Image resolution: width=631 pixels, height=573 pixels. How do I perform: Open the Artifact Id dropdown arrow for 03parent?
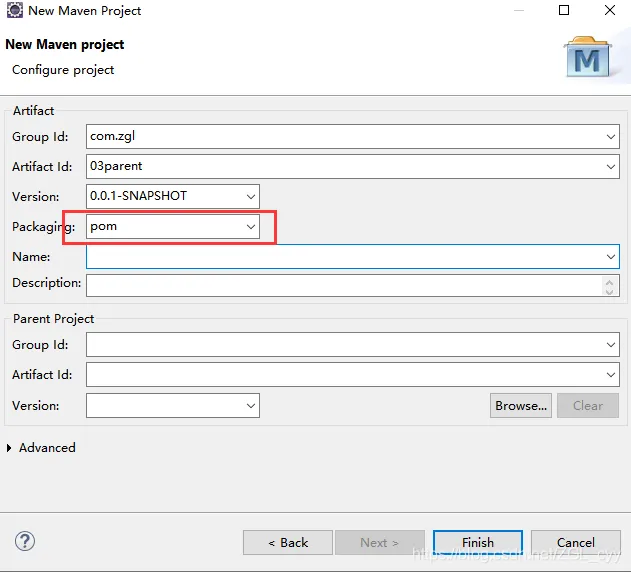[610, 167]
